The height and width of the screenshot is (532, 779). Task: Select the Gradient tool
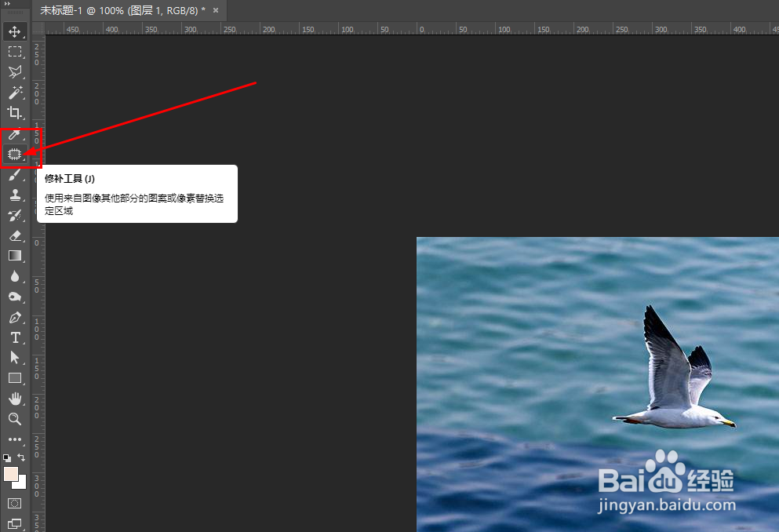[16, 255]
